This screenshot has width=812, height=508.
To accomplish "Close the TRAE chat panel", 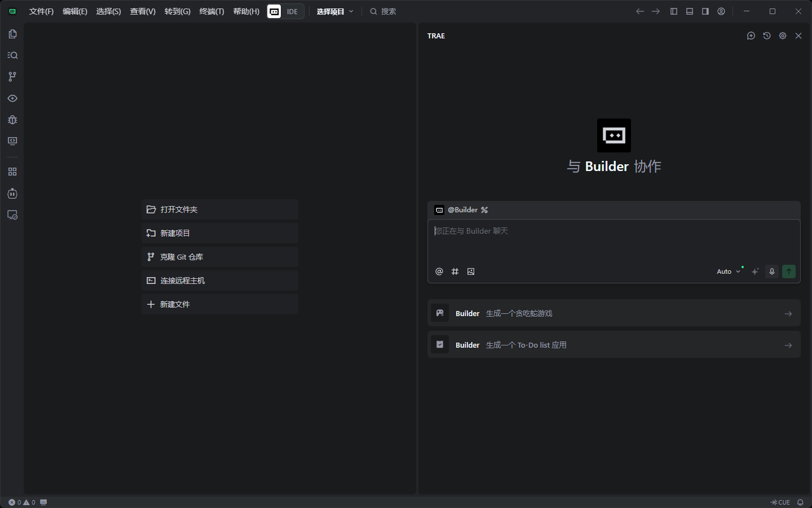I will 798,36.
